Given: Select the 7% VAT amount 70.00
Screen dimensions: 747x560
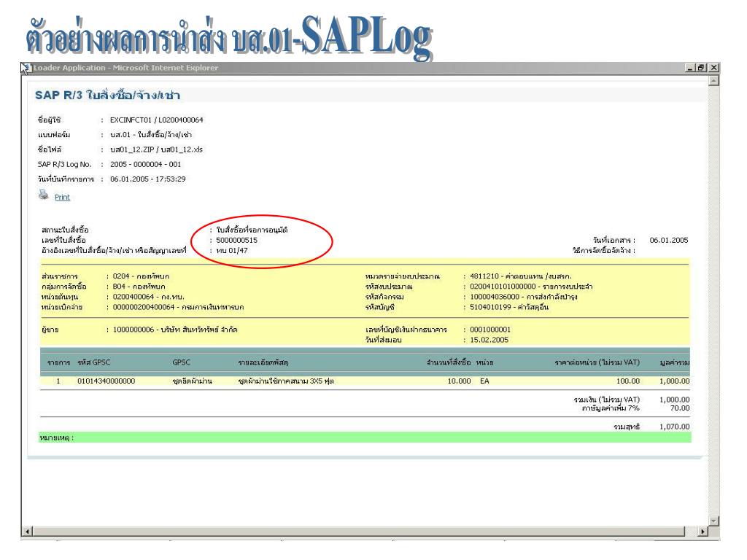Looking at the screenshot, I should 680,408.
